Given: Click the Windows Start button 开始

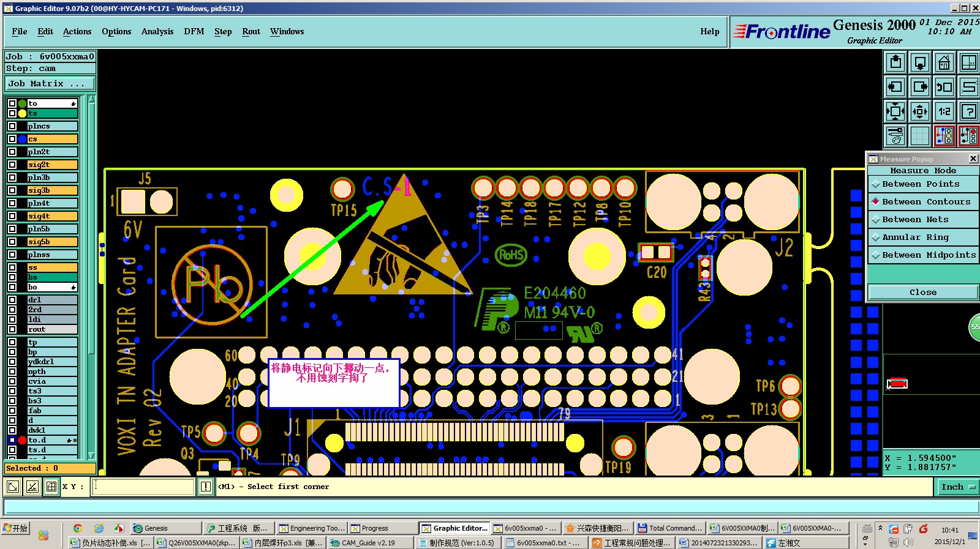Looking at the screenshot, I should pos(15,528).
